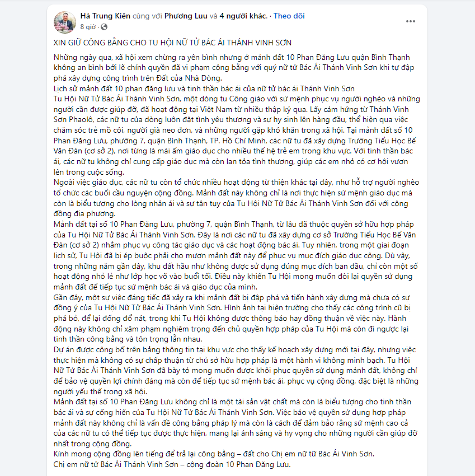Viewport: 475px width, 476px height.
Task: Open tagged profile Phương Luu
Action: (186, 16)
